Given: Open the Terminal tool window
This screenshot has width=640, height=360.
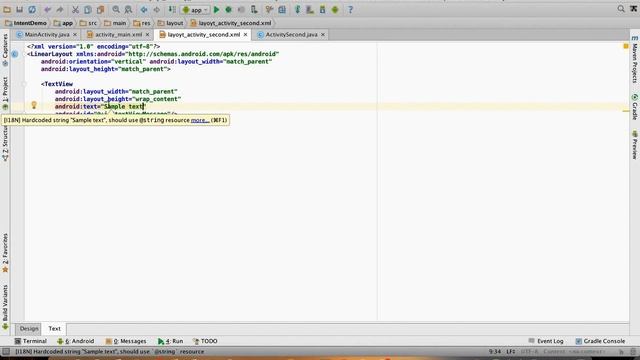Looking at the screenshot, I should pyautogui.click(x=31, y=341).
